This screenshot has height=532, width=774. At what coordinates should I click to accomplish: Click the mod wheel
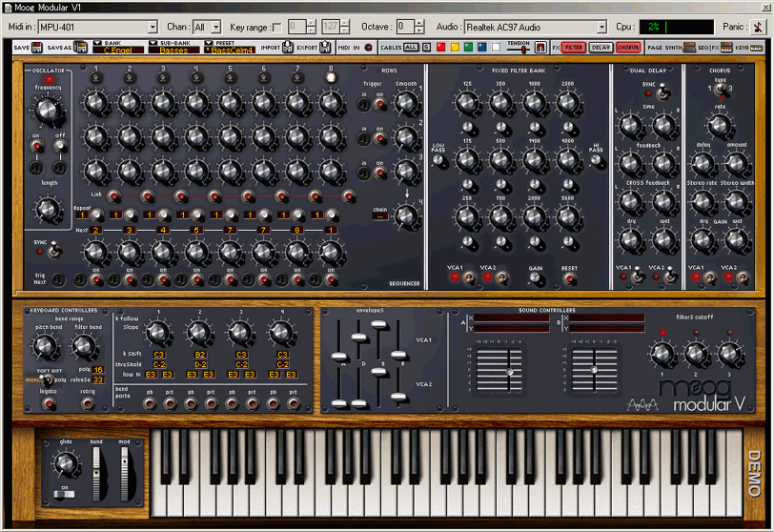124,474
